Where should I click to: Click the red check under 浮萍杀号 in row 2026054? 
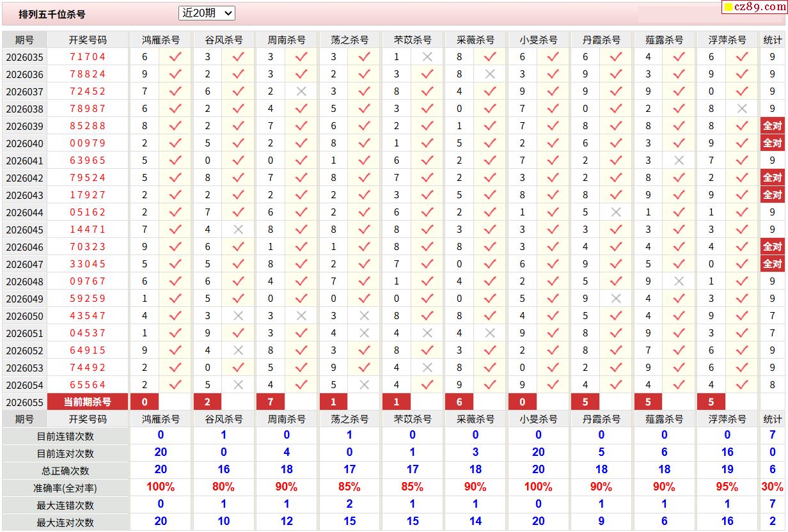(742, 385)
